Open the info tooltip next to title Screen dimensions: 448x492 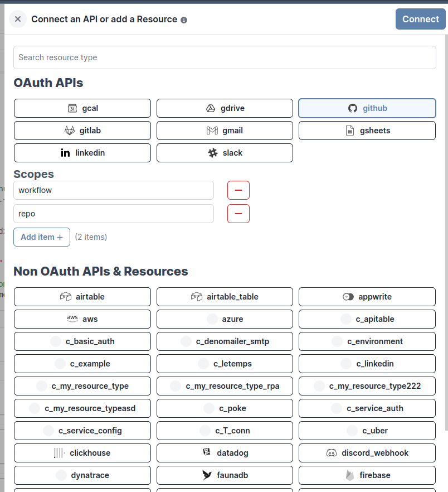coord(183,19)
